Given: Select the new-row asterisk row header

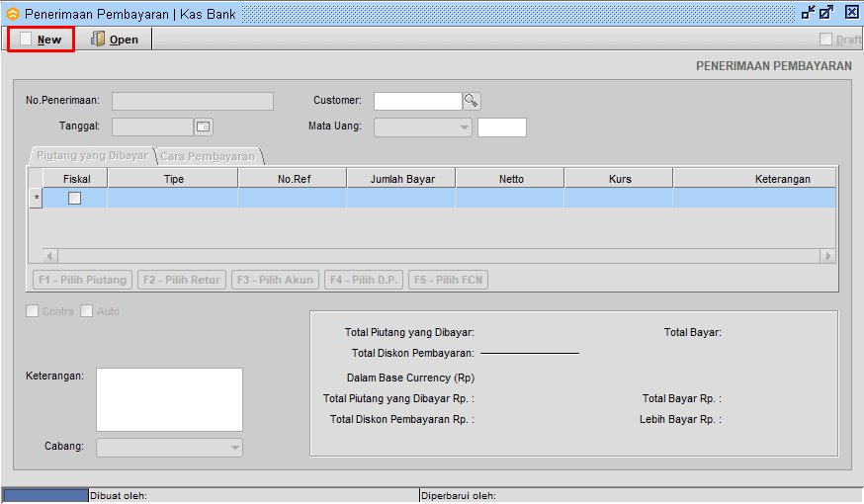Looking at the screenshot, I should click(36, 198).
